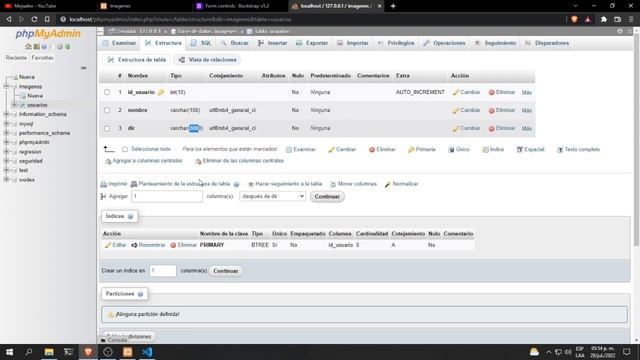Select wodes database in tree

coord(27,180)
